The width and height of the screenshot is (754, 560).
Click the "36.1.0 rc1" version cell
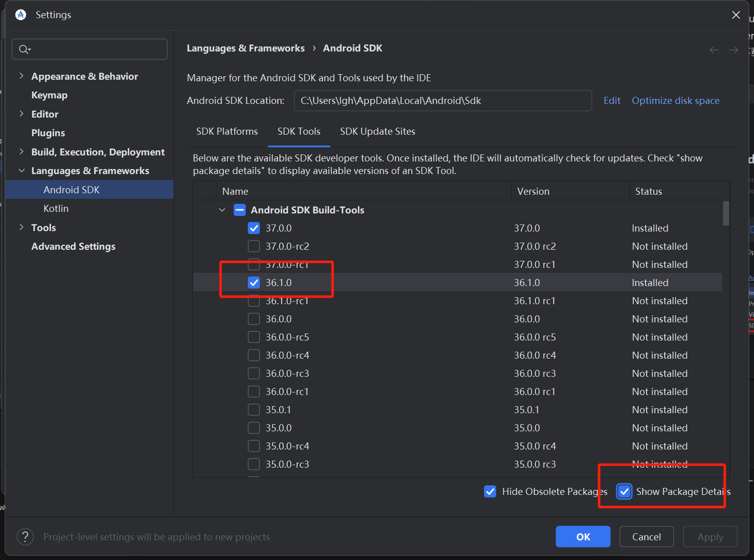coord(534,301)
